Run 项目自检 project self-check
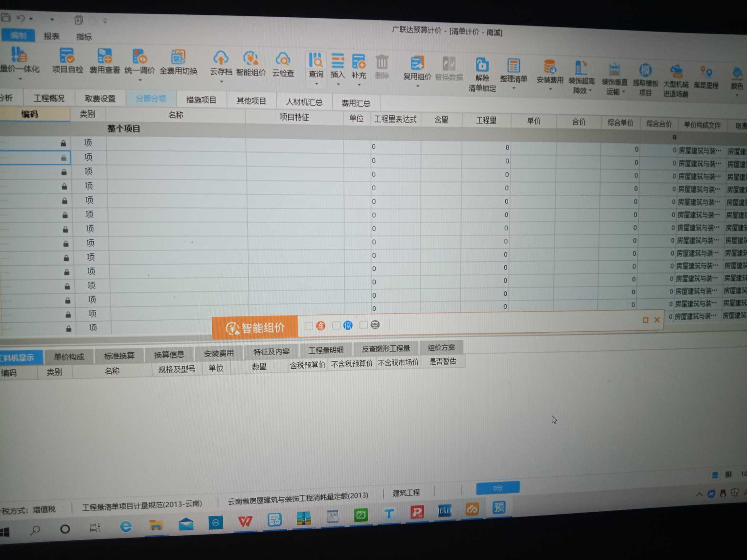 [x=68, y=61]
